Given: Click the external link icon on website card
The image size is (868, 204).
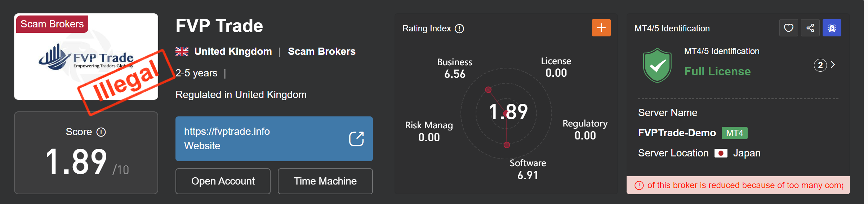Looking at the screenshot, I should click(356, 139).
